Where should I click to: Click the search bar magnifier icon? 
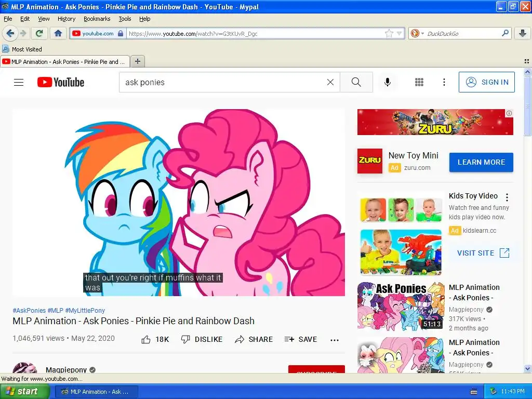[505, 33]
